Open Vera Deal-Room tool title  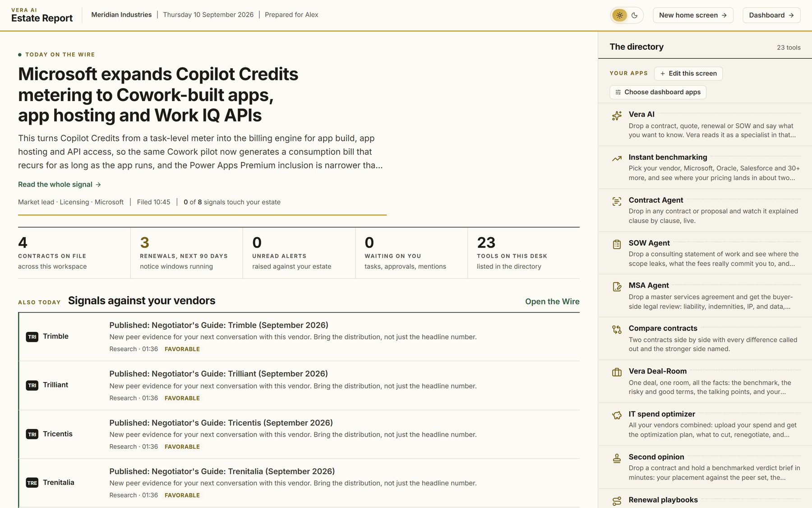[x=658, y=371]
